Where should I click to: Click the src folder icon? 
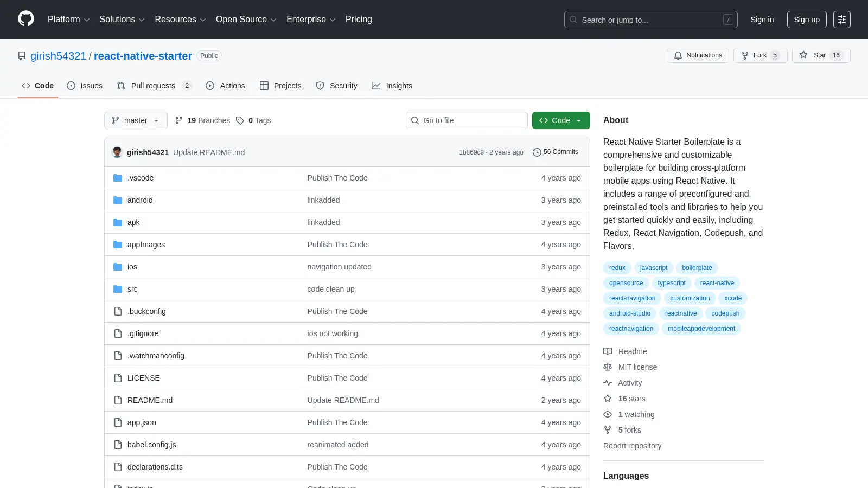tap(118, 289)
